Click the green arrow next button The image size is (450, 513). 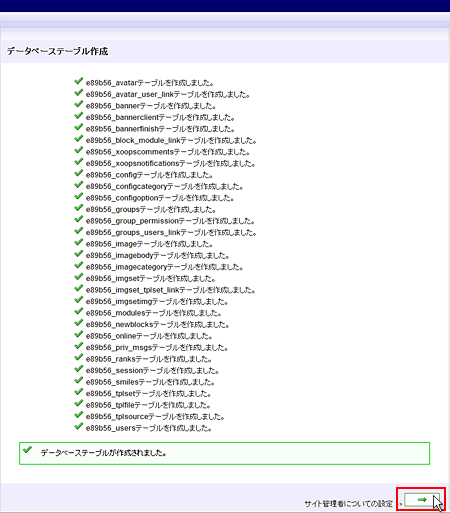coord(422,499)
